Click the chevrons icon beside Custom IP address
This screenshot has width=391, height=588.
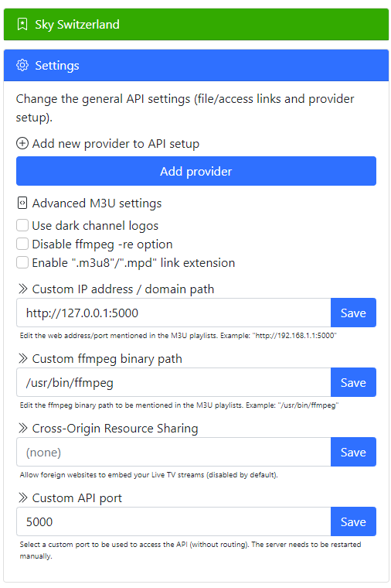pyautogui.click(x=23, y=289)
